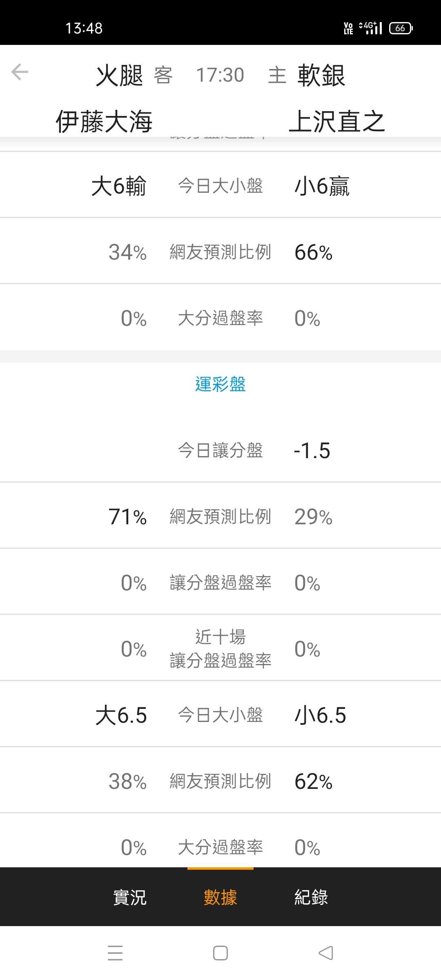Tap the 火腿 away team name
This screenshot has height=980, width=441.
(119, 76)
